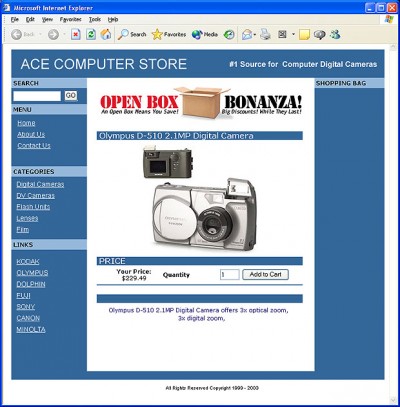Click the large silver Olympus camera photo

point(204,215)
